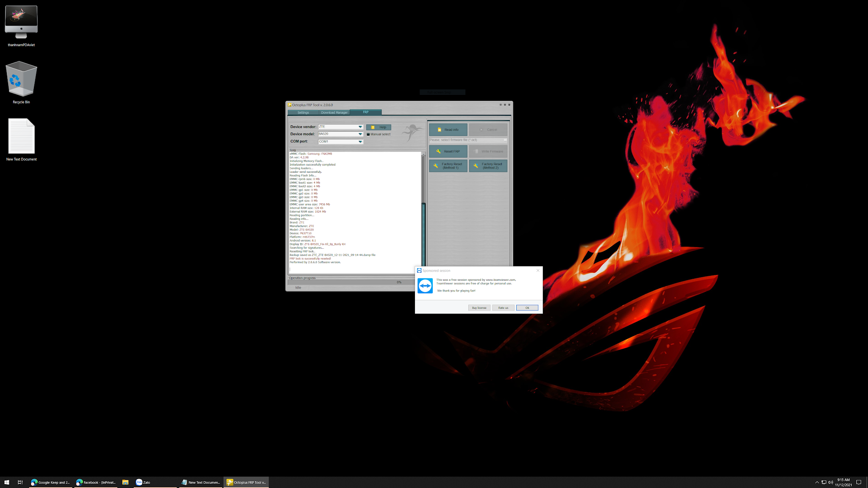
Task: Start Factory Reset Method 2
Action: (488, 166)
